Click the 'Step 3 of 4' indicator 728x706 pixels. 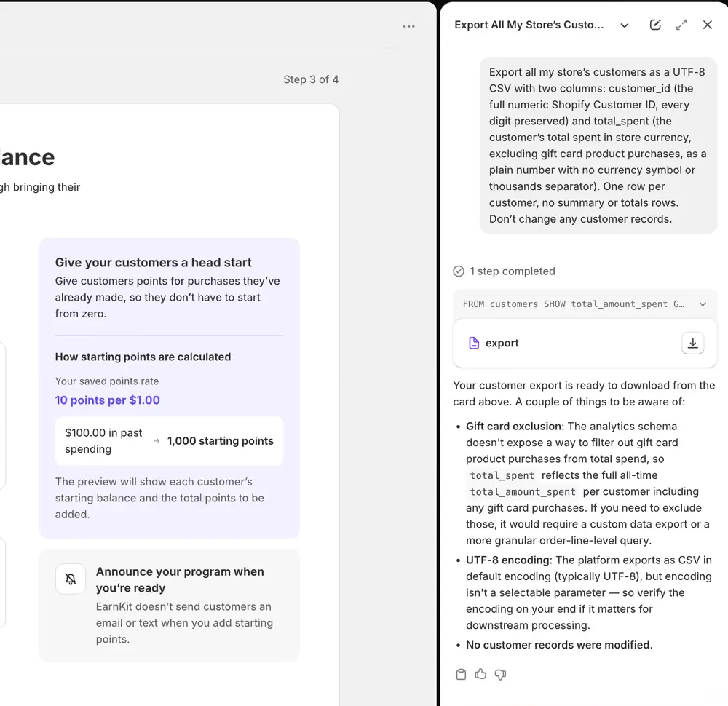(x=311, y=79)
